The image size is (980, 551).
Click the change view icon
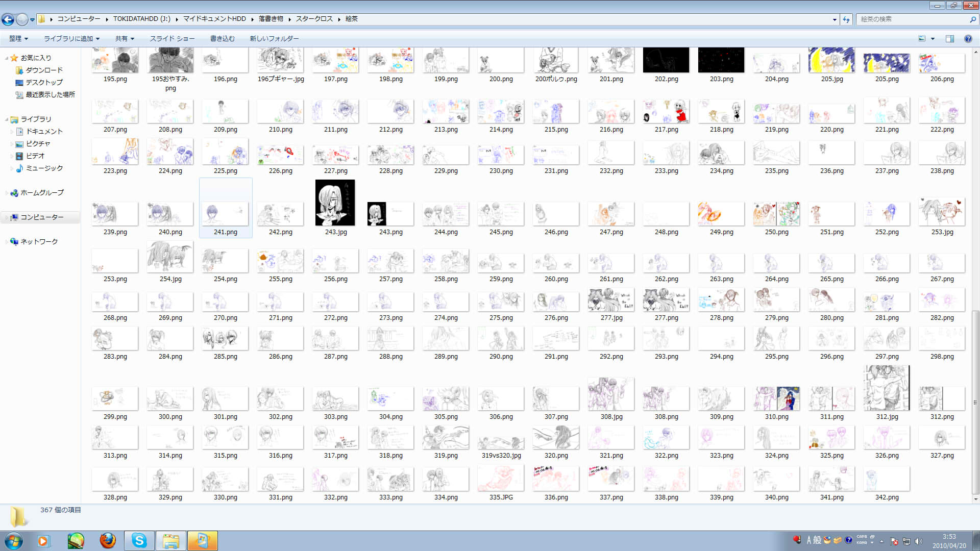point(922,39)
